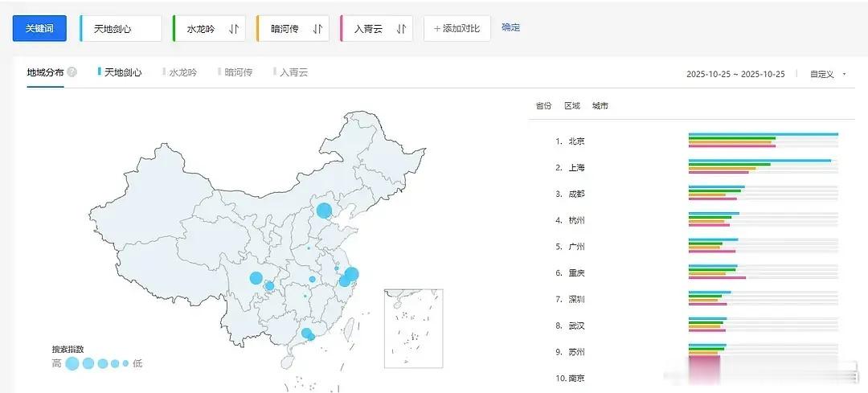Click the Chengdu bubble on the map
Image resolution: width=868 pixels, height=393 pixels.
[256, 278]
